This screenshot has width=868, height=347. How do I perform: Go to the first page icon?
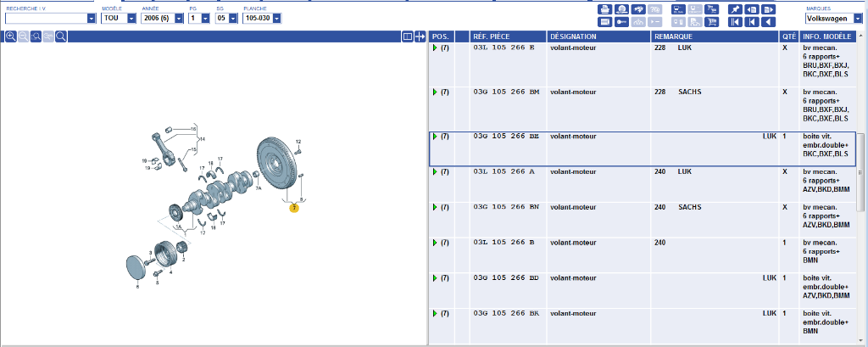[735, 22]
